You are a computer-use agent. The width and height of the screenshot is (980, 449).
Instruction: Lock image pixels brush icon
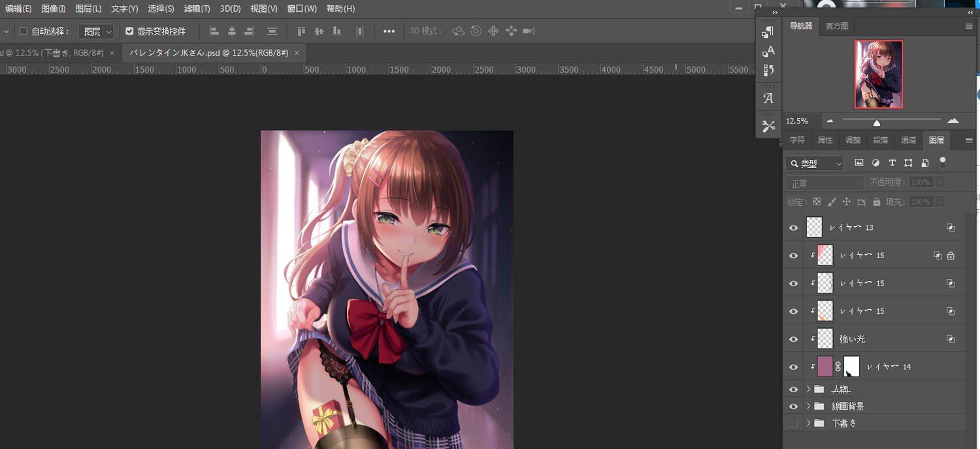[x=831, y=202]
